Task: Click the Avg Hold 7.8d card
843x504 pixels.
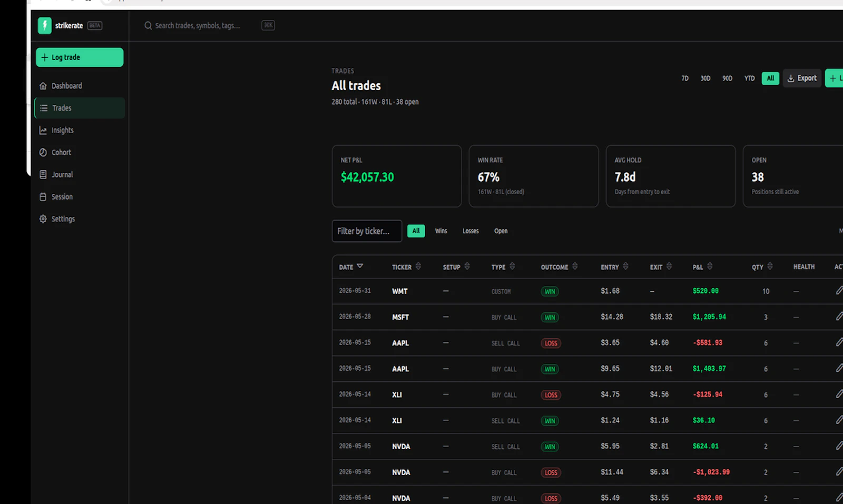Action: click(671, 176)
